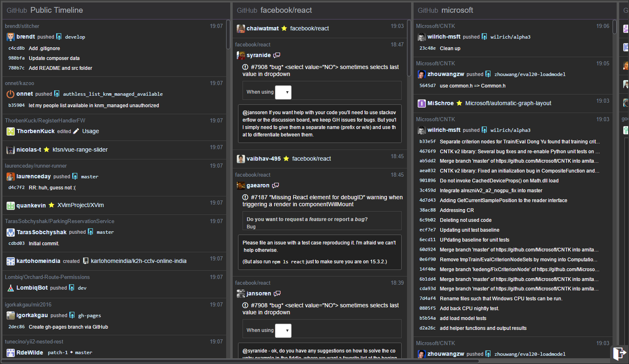The image size is (629, 364).
Task: Click laurenceday's avatar
Action: [x=11, y=177]
